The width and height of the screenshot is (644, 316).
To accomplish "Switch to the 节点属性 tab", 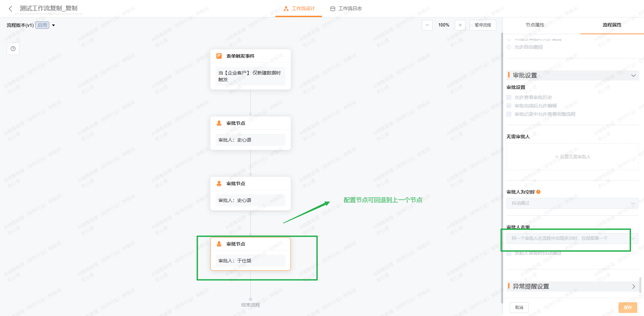I will [535, 25].
